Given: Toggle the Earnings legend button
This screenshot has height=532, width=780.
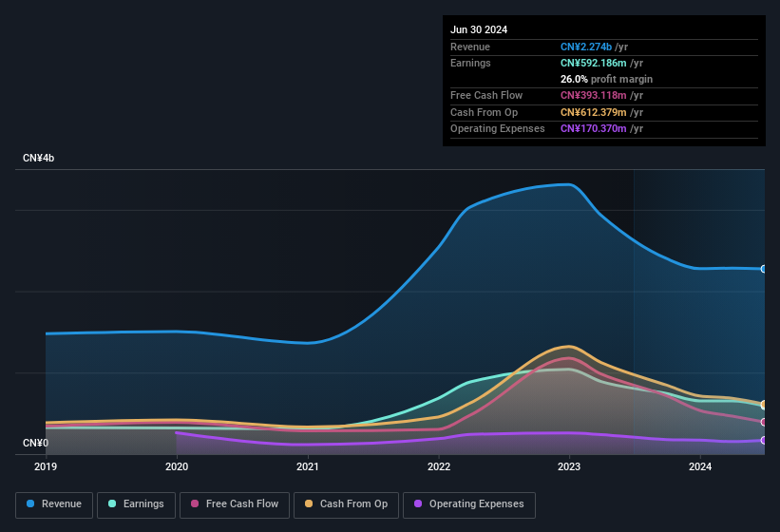Looking at the screenshot, I should coord(136,504).
